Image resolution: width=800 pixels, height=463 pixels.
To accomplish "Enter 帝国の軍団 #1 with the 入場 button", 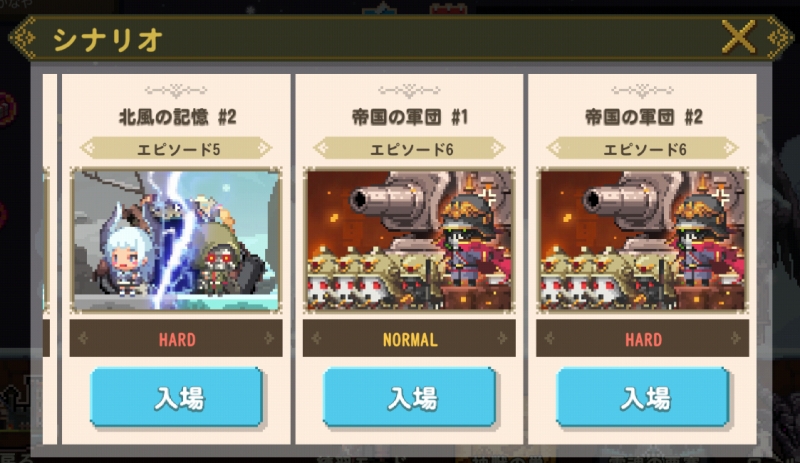I will (x=410, y=397).
